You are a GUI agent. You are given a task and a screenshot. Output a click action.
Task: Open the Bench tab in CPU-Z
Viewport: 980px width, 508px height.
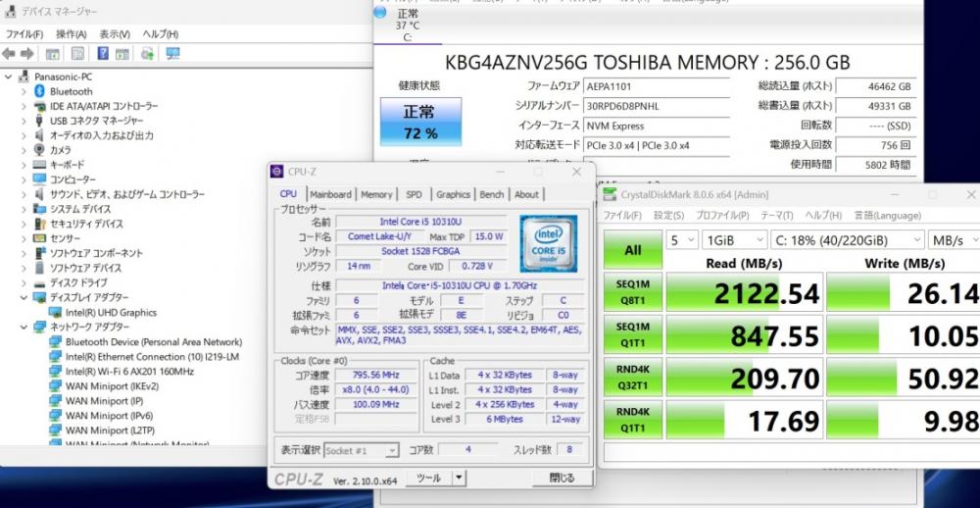coord(492,194)
